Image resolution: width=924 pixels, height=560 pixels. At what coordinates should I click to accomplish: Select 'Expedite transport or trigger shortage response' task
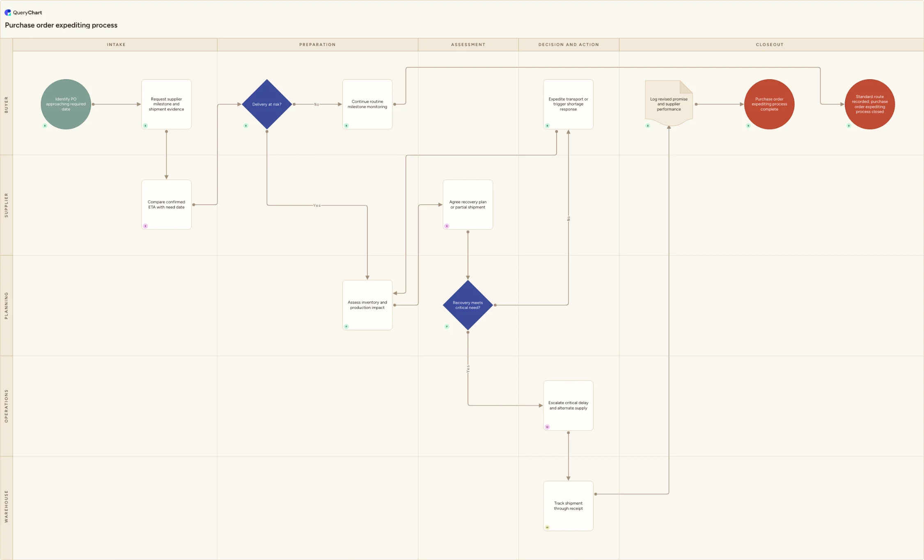click(x=569, y=104)
